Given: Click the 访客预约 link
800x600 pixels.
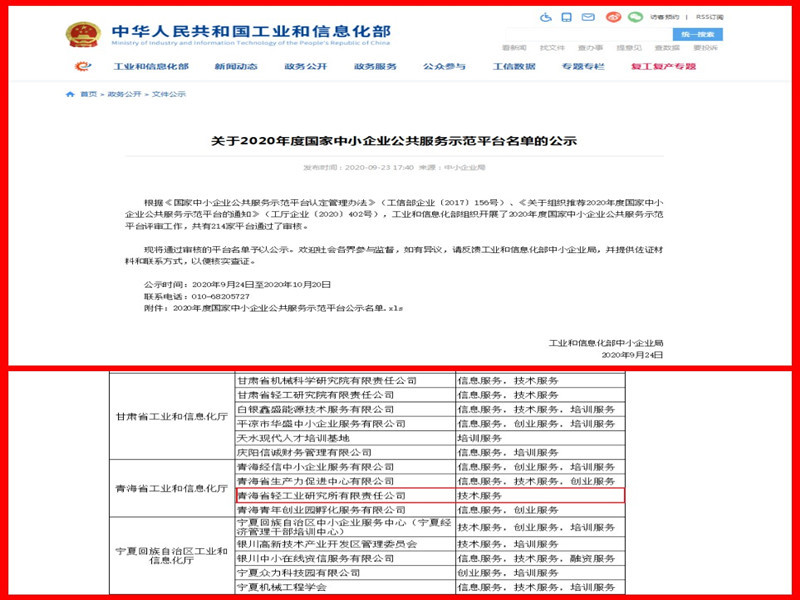Looking at the screenshot, I should pos(665,17).
